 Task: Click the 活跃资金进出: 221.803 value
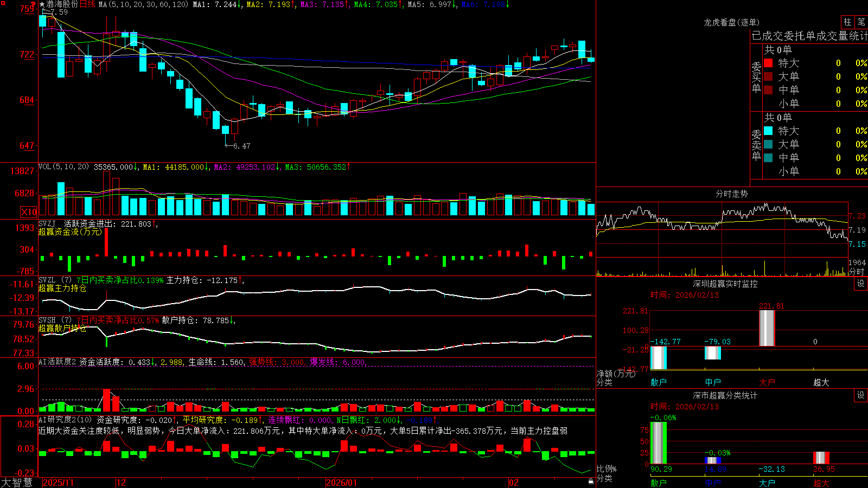point(110,223)
